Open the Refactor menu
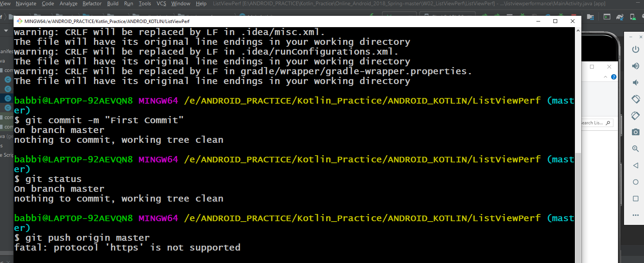This screenshot has width=644, height=263. pyautogui.click(x=92, y=3)
